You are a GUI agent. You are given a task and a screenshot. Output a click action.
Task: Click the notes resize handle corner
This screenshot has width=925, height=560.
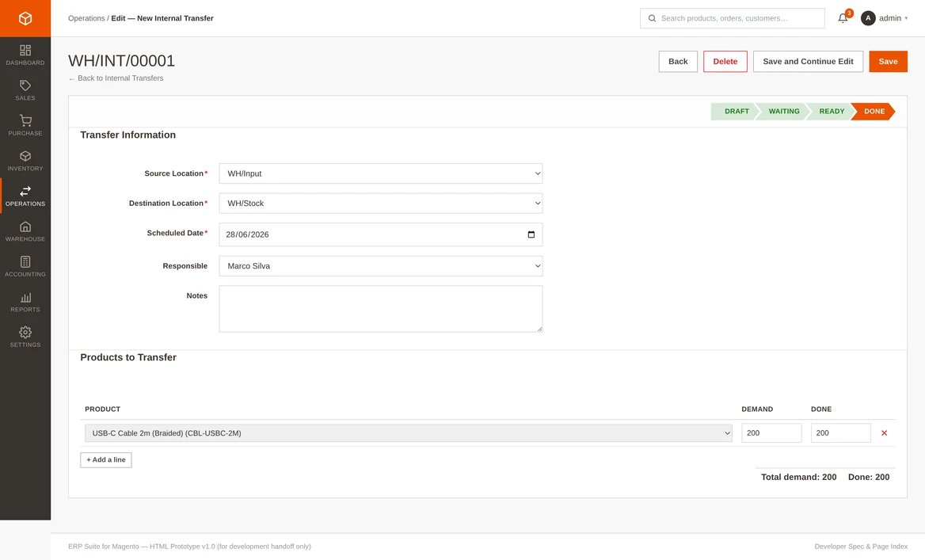pyautogui.click(x=539, y=329)
